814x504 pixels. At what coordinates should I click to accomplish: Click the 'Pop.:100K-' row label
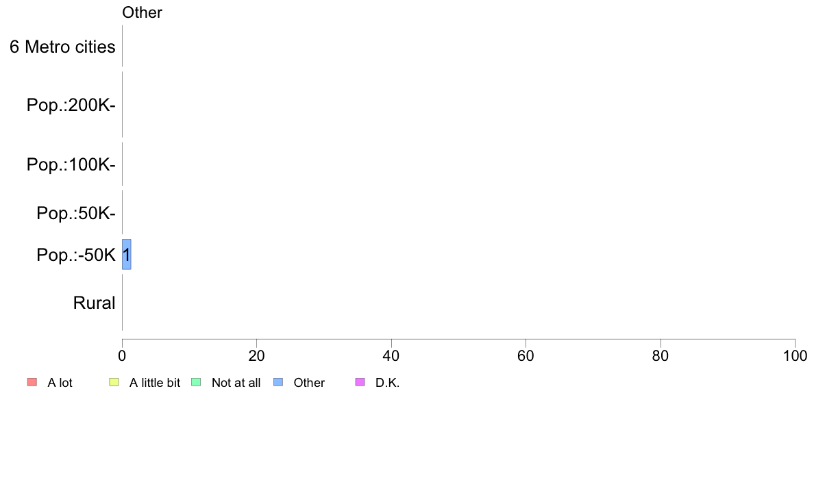71,164
